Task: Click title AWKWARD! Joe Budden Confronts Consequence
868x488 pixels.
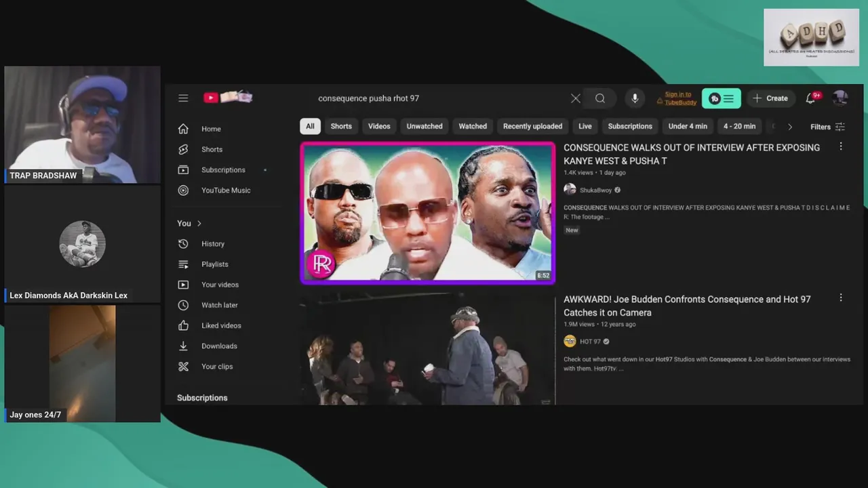Action: pos(687,306)
